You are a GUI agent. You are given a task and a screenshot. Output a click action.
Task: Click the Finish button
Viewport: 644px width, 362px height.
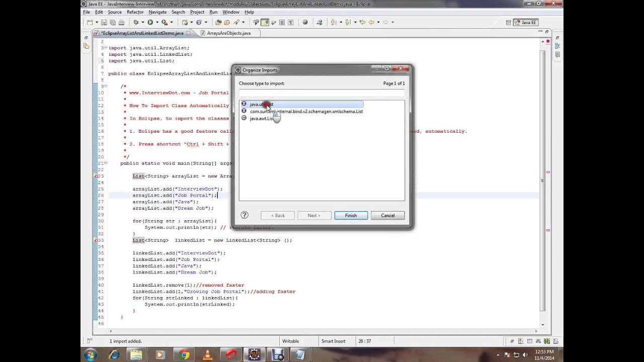(351, 216)
